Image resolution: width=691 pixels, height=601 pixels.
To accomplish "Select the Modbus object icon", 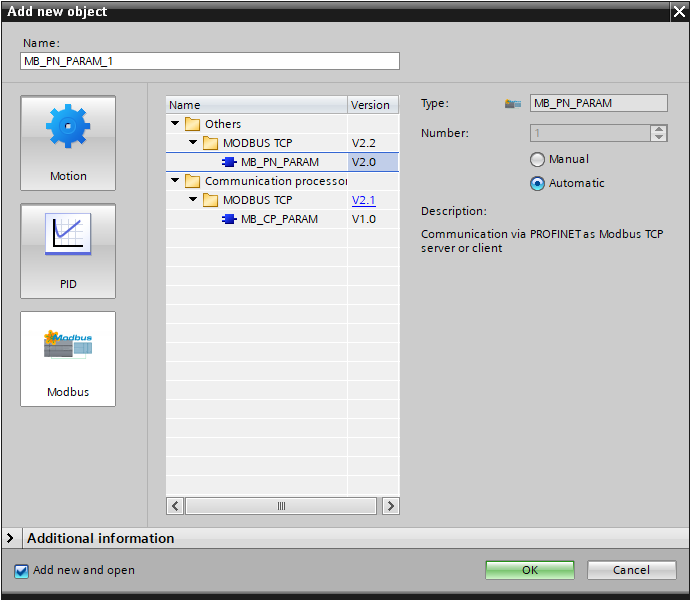I will 68,359.
